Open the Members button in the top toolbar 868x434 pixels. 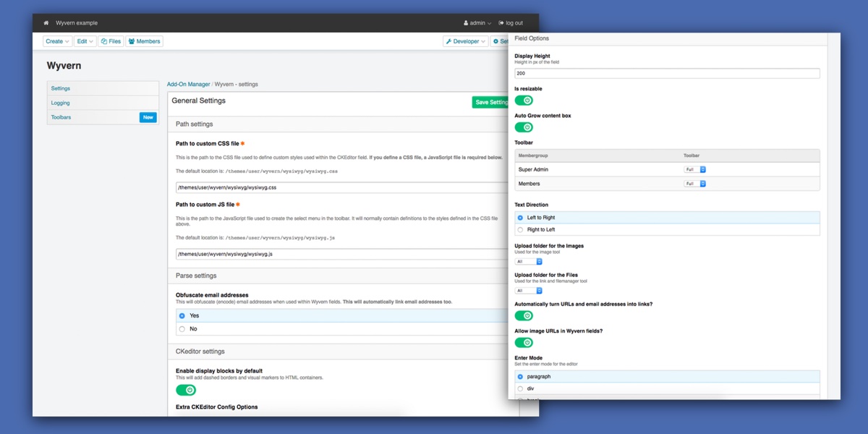[x=144, y=41]
